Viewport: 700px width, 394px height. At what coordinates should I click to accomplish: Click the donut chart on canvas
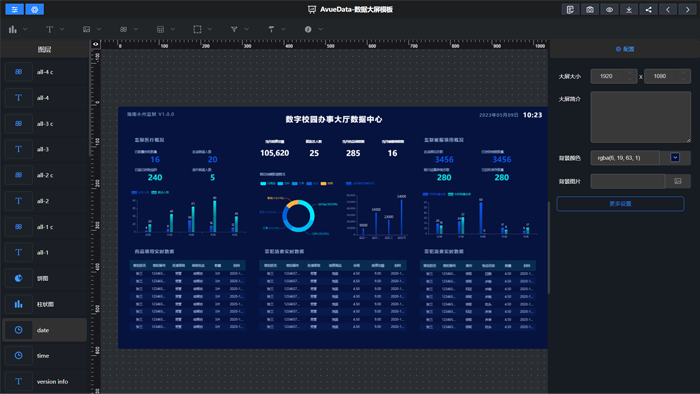click(x=298, y=216)
